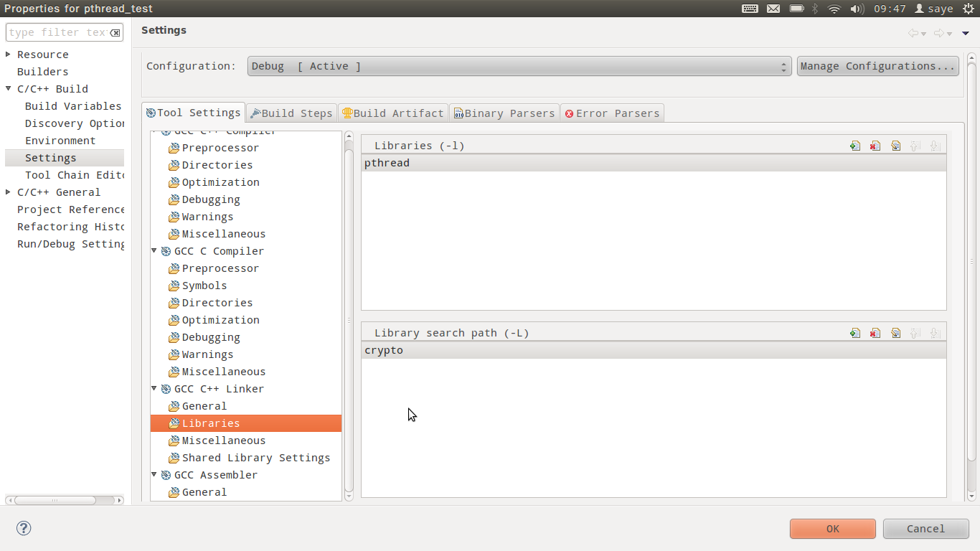Open the Configuration dropdown showing Debug [Active]
Screen dimensions: 980x551
tap(519, 66)
